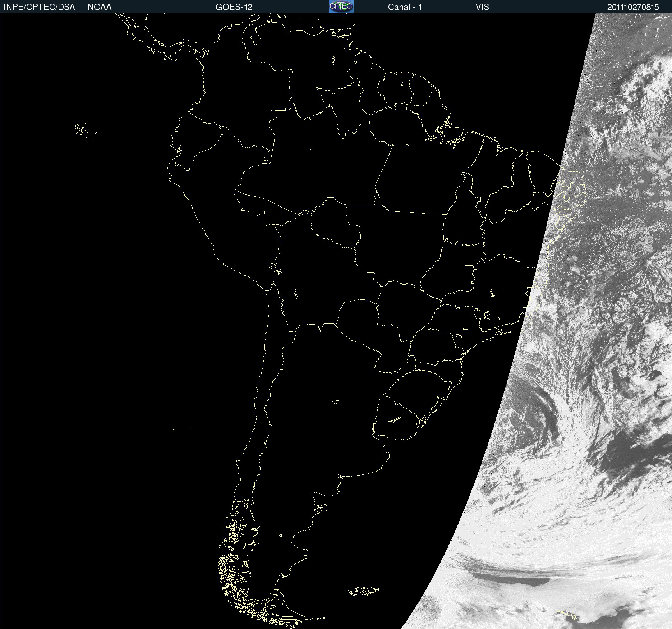Click the NOAA label in the header
Image resolution: width=672 pixels, height=629 pixels.
tap(100, 7)
